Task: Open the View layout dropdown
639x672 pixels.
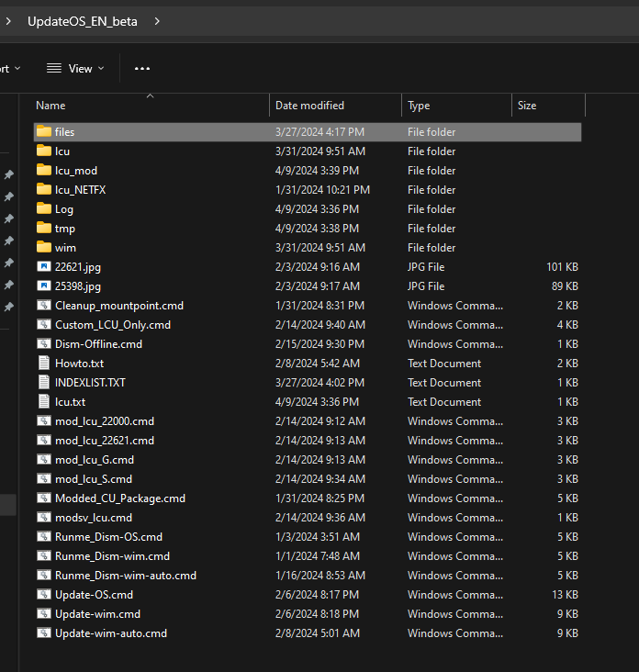Action: pyautogui.click(x=75, y=69)
